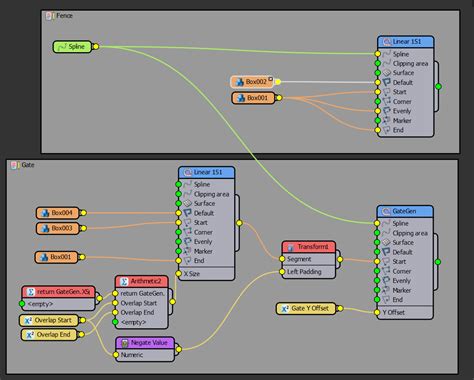
Task: Click the X Size row in Linear 151
Action: [206, 274]
